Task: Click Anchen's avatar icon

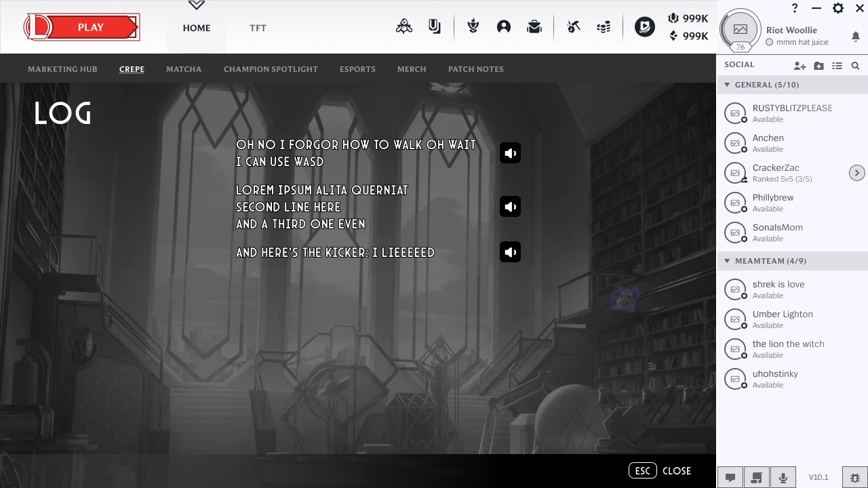Action: [x=735, y=143]
